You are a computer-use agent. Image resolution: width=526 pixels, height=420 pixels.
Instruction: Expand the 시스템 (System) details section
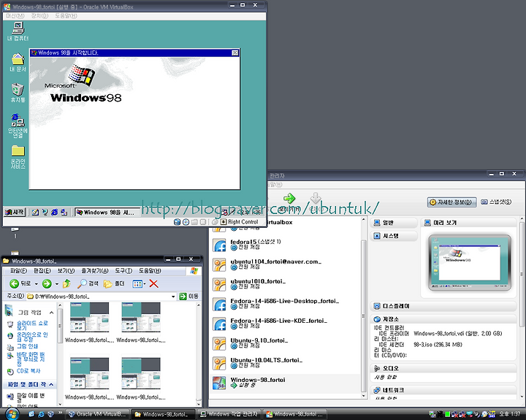[394, 236]
